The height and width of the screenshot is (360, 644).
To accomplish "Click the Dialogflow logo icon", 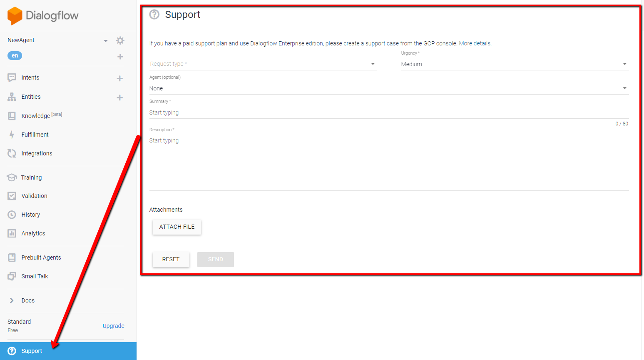I will [15, 16].
